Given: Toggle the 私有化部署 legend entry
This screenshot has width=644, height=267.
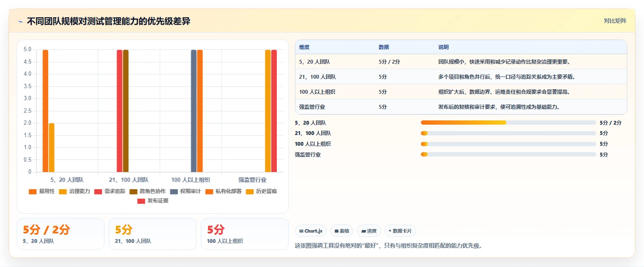Looking at the screenshot, I should [x=223, y=191].
